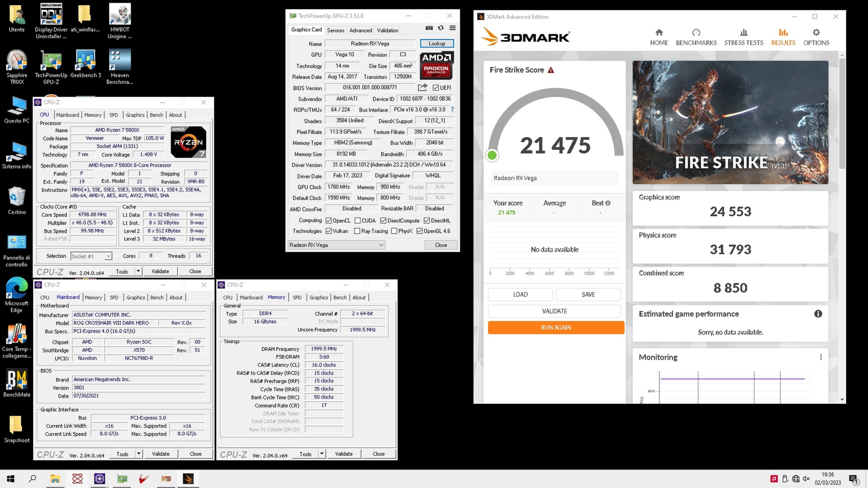The image size is (868, 488).
Task: Open Display Driver Uninstaller desktop icon
Action: tap(51, 21)
